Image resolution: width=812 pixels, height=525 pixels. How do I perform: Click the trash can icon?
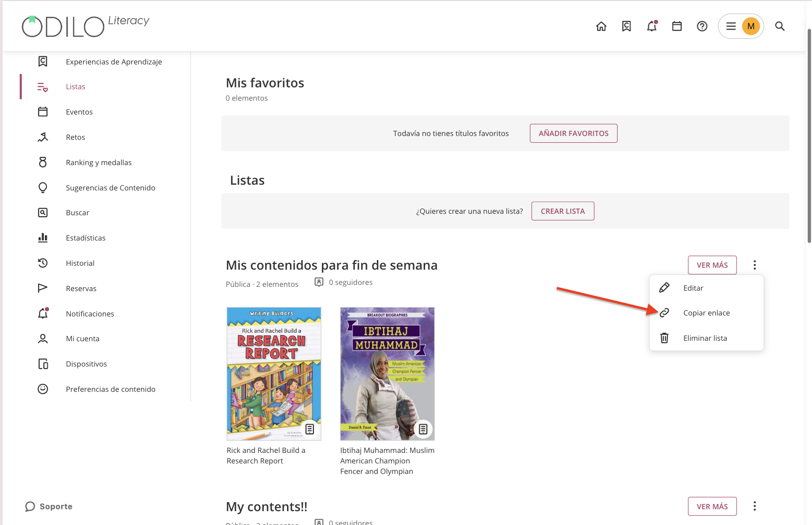click(664, 338)
